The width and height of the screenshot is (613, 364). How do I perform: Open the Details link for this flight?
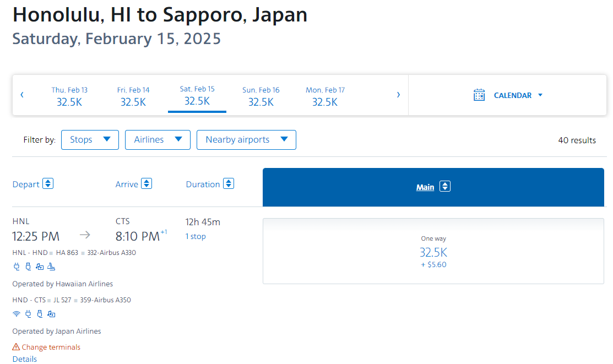click(25, 358)
